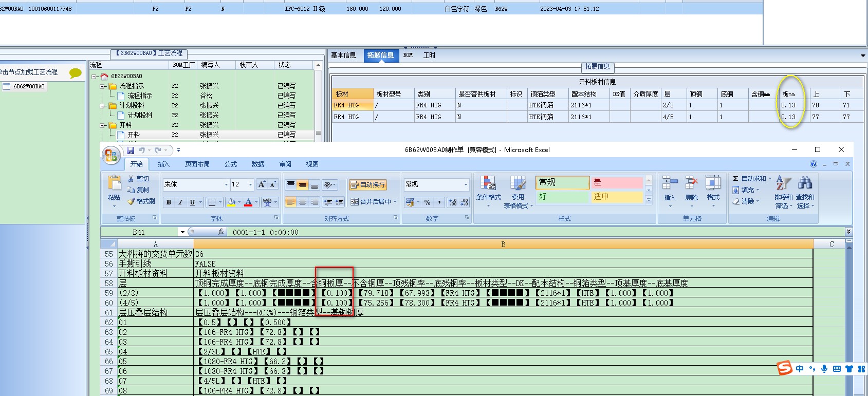Decrease decimal places
Viewport: 868px width, 396px height.
pyautogui.click(x=464, y=202)
